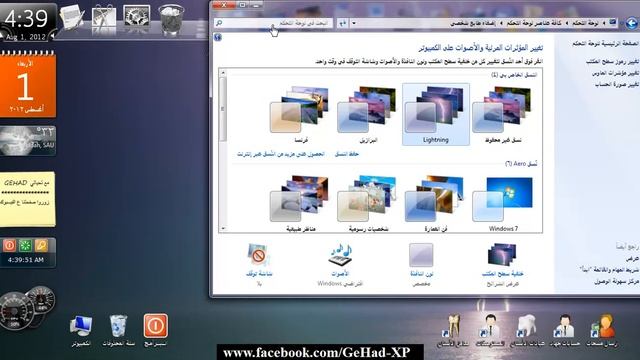Click the weather gadget

pos(28,141)
